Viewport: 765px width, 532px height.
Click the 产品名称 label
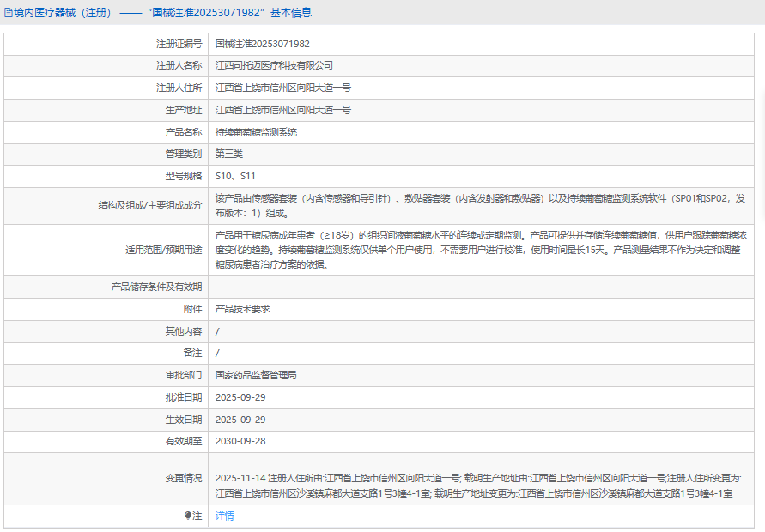pyautogui.click(x=184, y=132)
